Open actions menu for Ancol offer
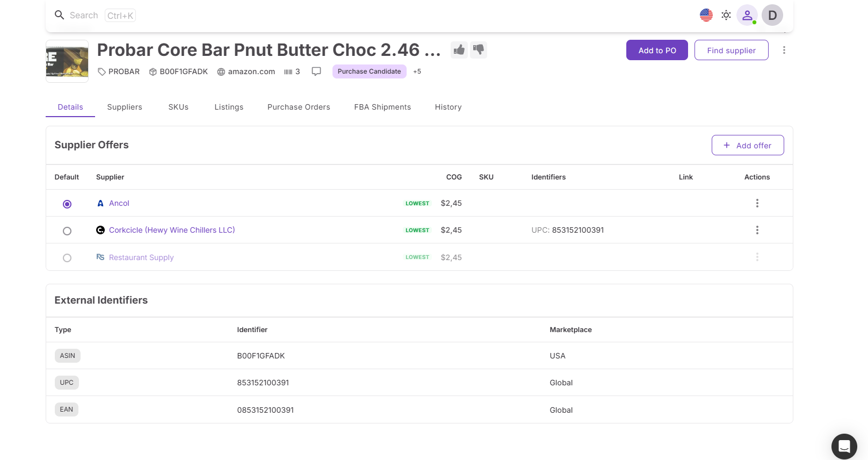This screenshot has width=868, height=460. point(757,203)
